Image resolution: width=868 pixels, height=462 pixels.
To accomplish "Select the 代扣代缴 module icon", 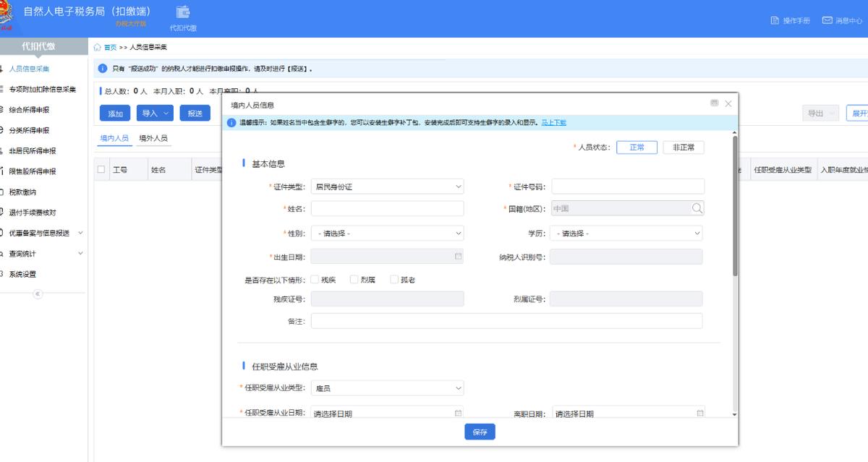I will (x=182, y=12).
